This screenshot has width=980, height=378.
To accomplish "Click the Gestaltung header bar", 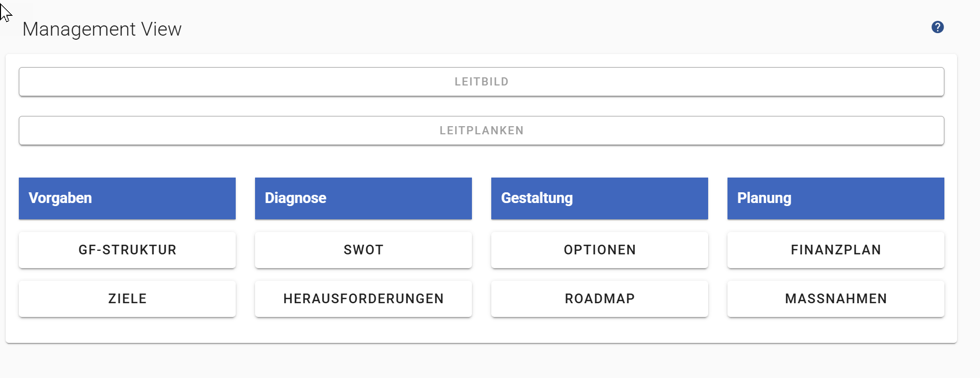I will pos(599,198).
